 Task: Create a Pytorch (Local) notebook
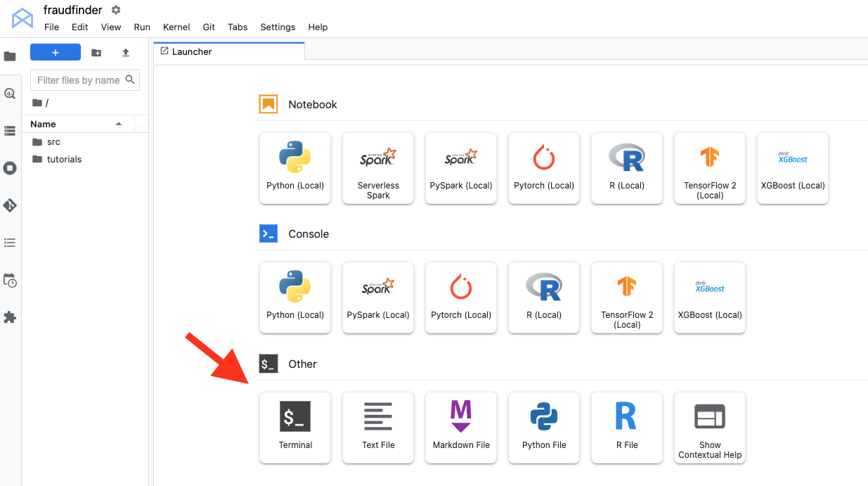coord(544,168)
